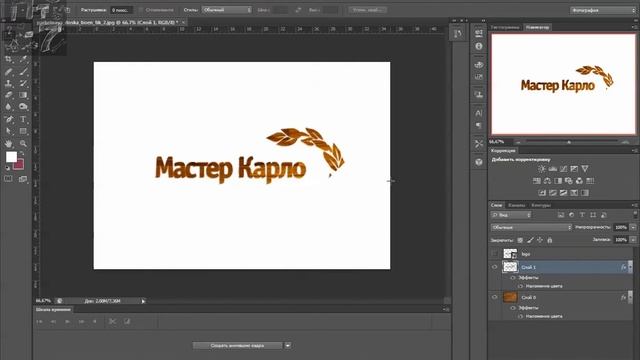The height and width of the screenshot is (360, 640).
Task: Open the Character panel icon
Action: click(479, 113)
